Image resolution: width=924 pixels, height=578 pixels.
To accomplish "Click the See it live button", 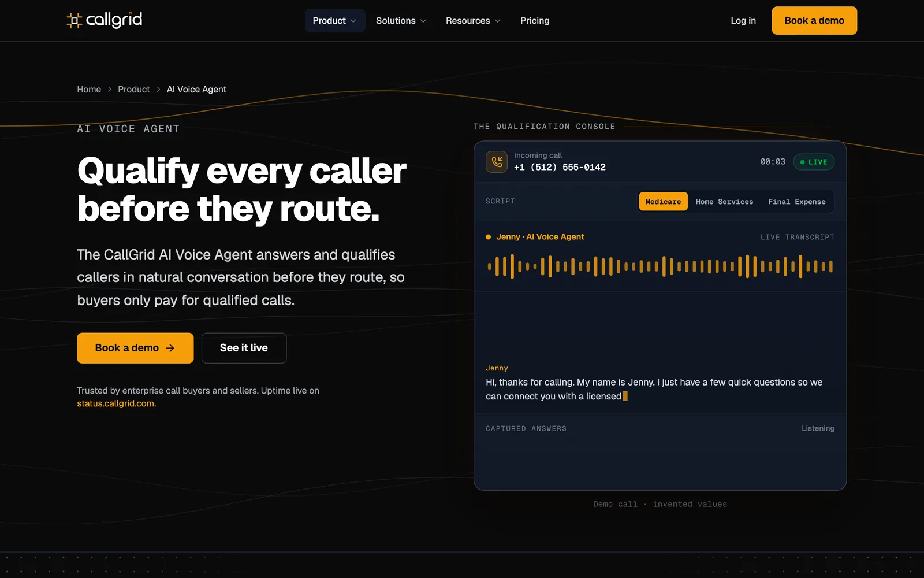I will click(x=244, y=348).
